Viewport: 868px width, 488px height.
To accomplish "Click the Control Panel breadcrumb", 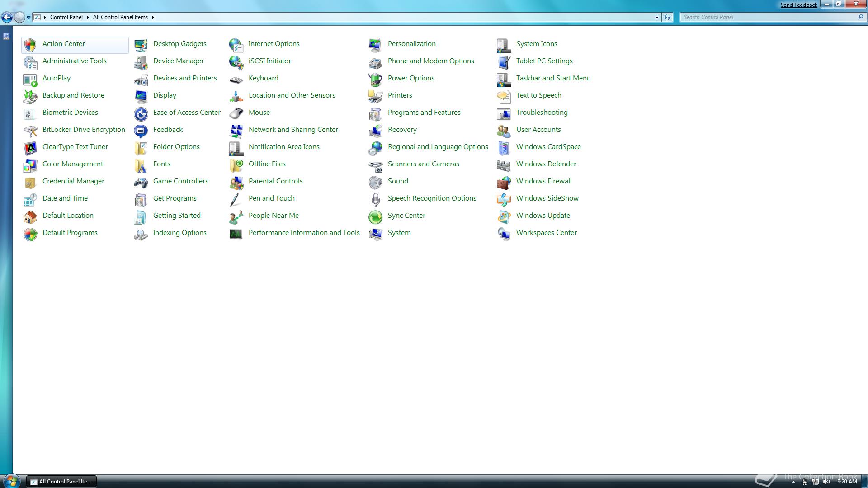I will [x=66, y=17].
